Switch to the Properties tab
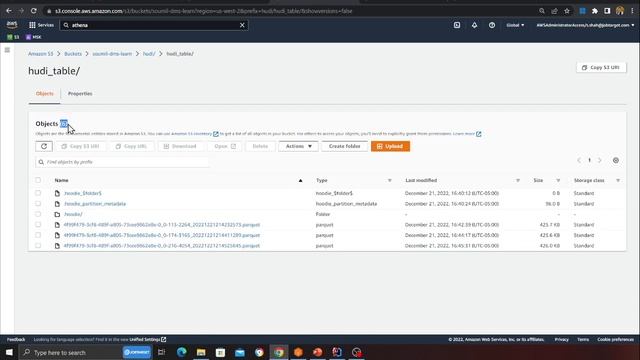This screenshot has height=360, width=640. [80, 93]
